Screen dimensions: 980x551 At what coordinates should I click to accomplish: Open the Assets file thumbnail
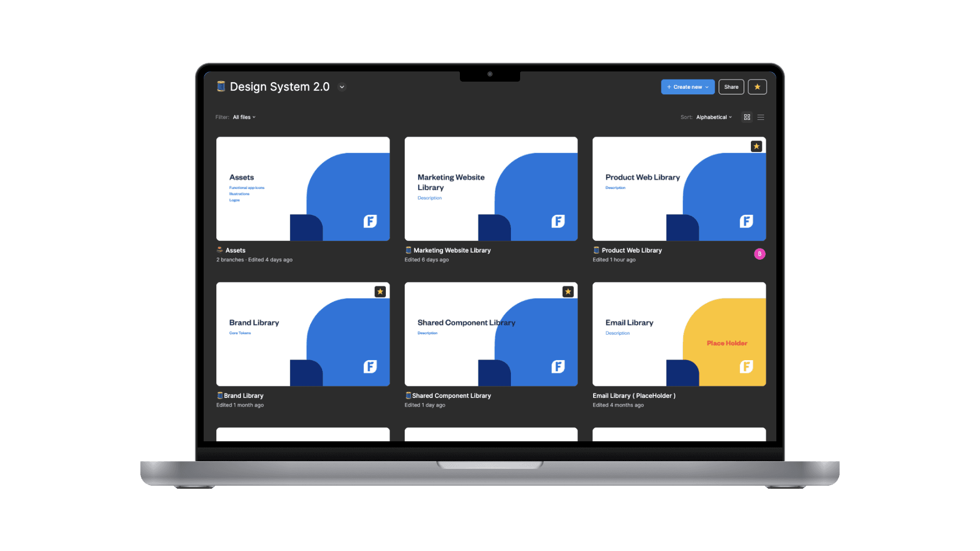tap(303, 189)
